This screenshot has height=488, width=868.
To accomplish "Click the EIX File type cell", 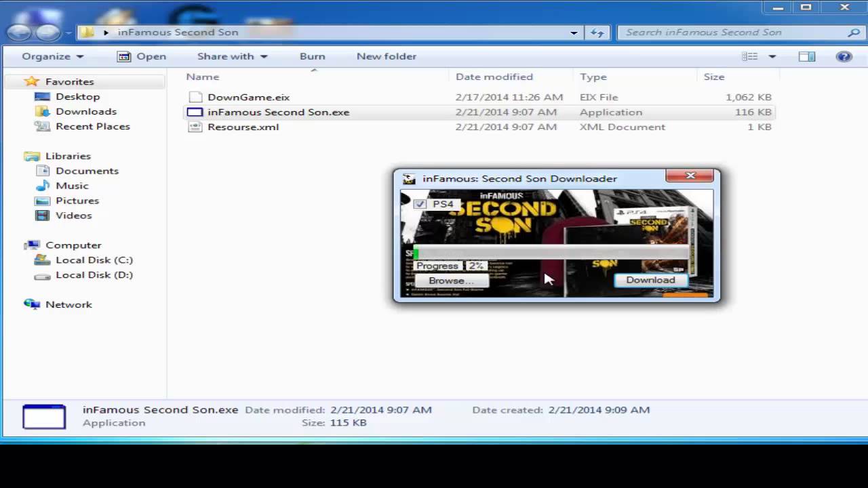I will (x=599, y=97).
